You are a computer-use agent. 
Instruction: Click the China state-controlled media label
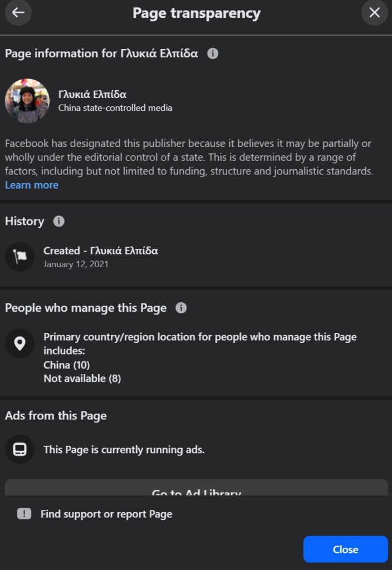click(x=115, y=108)
